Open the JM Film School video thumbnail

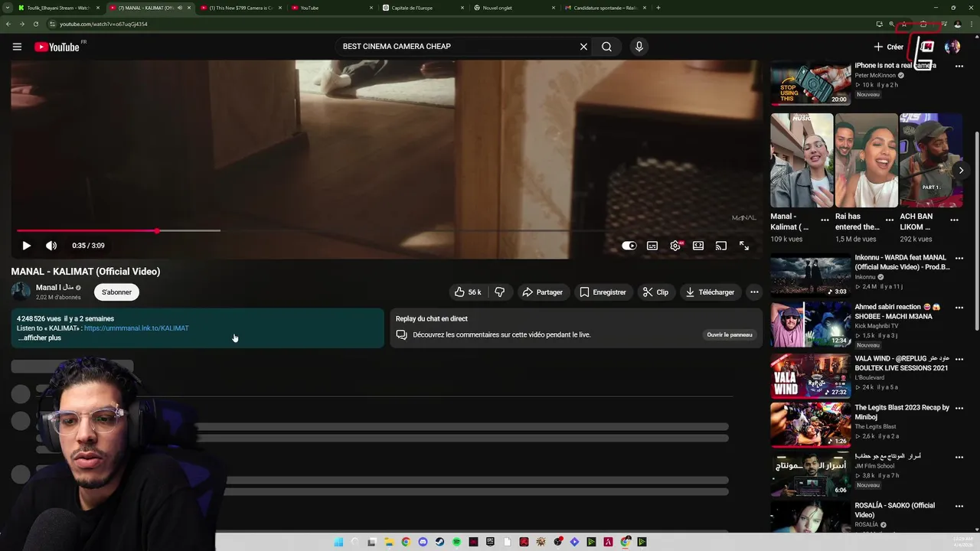[x=810, y=474]
